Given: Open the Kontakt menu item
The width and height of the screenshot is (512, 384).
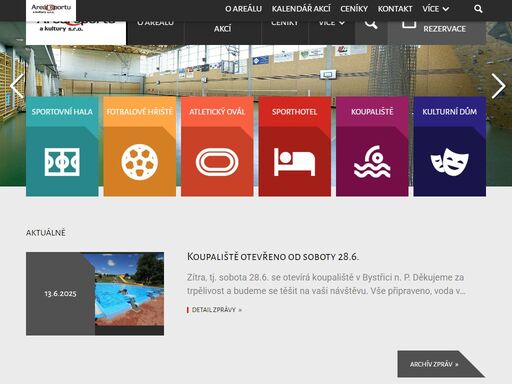Looking at the screenshot, I should pos(395,9).
